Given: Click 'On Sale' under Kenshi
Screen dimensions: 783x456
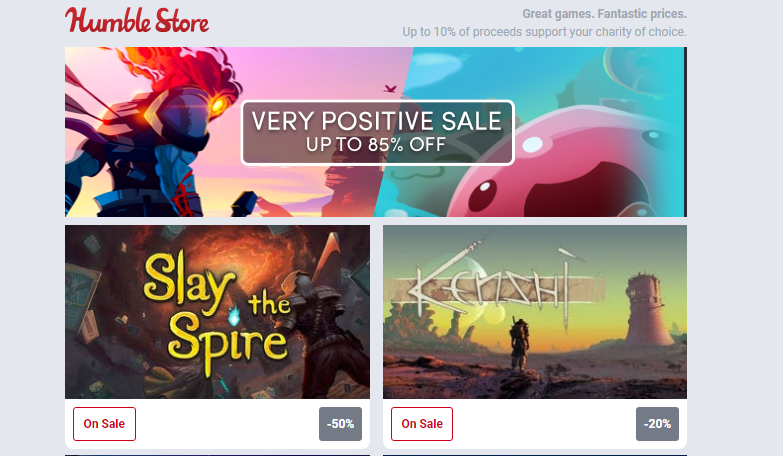Looking at the screenshot, I should point(422,424).
